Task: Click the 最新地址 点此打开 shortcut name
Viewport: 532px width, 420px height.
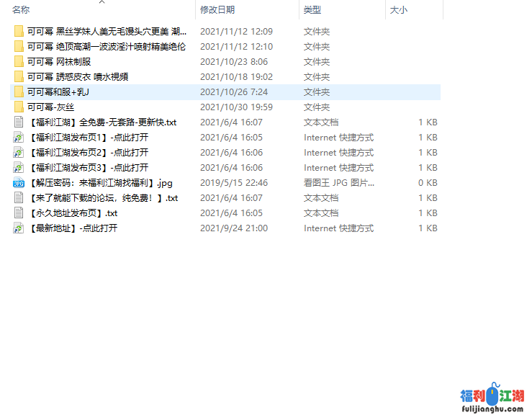Action: click(73, 228)
